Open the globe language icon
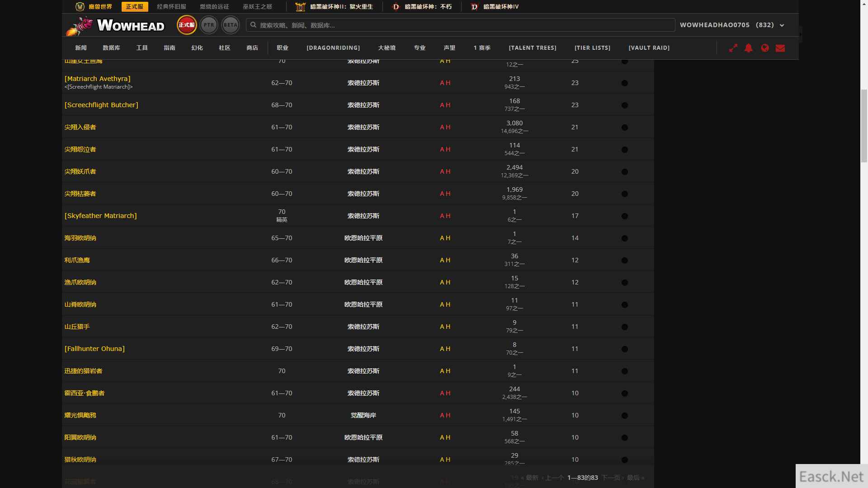 point(765,48)
